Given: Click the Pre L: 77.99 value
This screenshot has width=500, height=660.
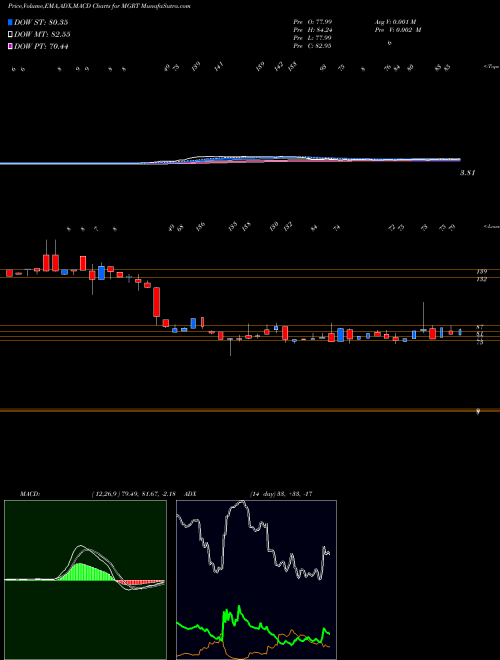Looking at the screenshot, I should (312, 38).
